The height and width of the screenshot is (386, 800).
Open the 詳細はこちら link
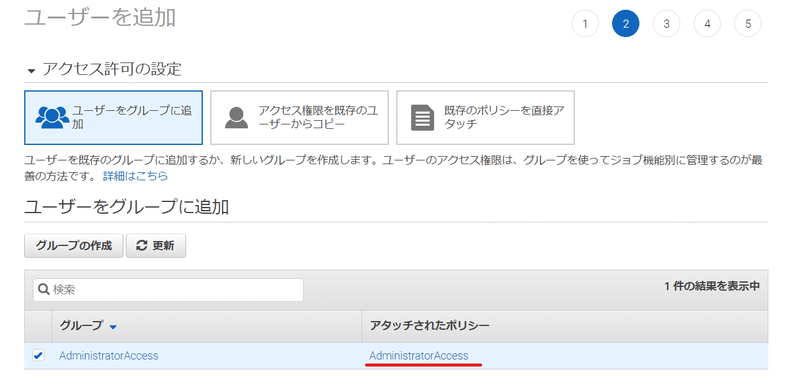click(135, 177)
